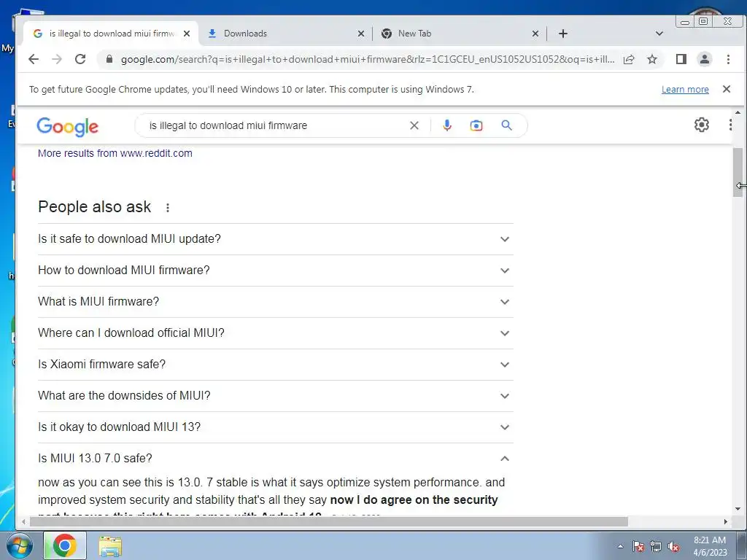Expand 'What are the downsides of MIUI?'
This screenshot has width=747, height=560.
pyautogui.click(x=275, y=396)
